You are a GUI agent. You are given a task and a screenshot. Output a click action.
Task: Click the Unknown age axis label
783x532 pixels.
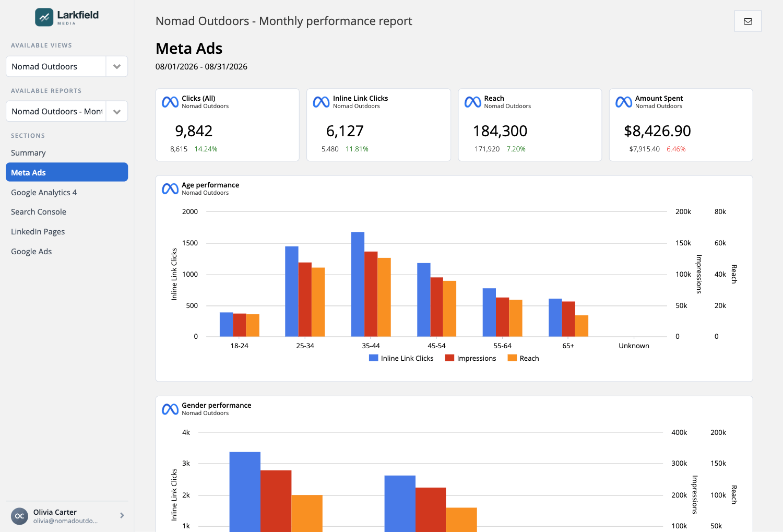pos(634,346)
